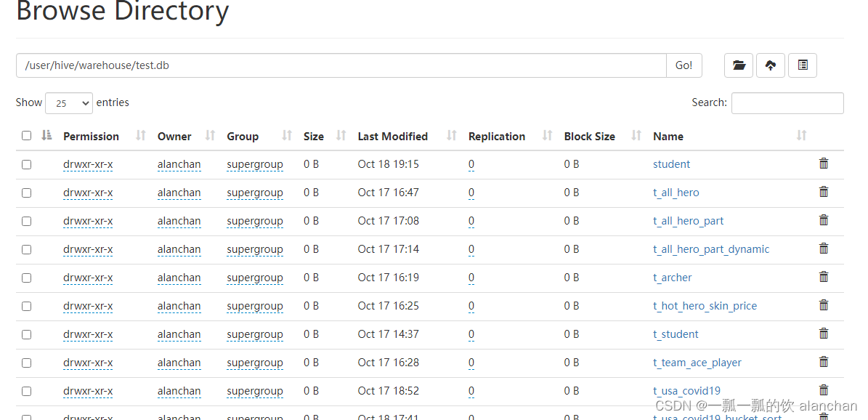Click trash icon for t_all_hero_part row
This screenshot has width=868, height=420.
point(824,220)
